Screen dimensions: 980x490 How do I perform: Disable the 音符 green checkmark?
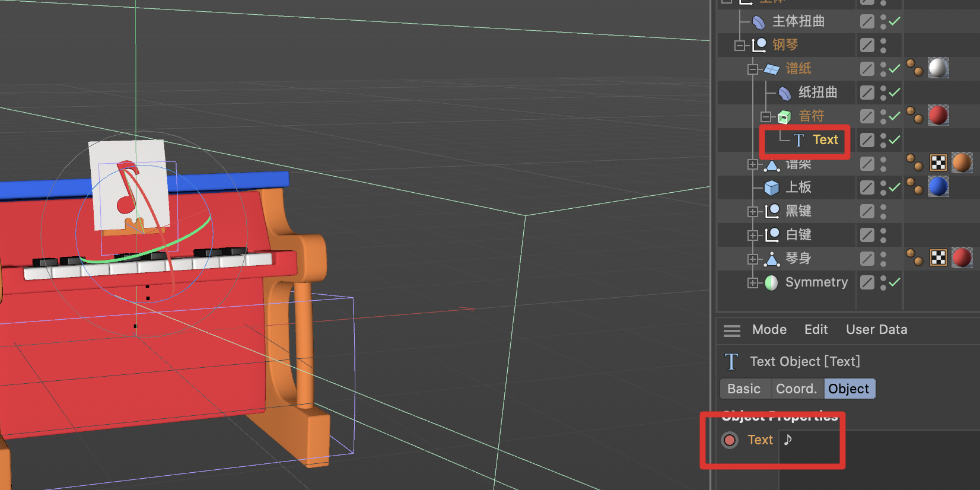coord(895,116)
